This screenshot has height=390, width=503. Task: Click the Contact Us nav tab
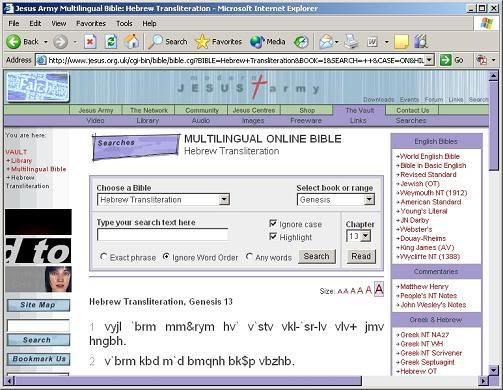(413, 110)
